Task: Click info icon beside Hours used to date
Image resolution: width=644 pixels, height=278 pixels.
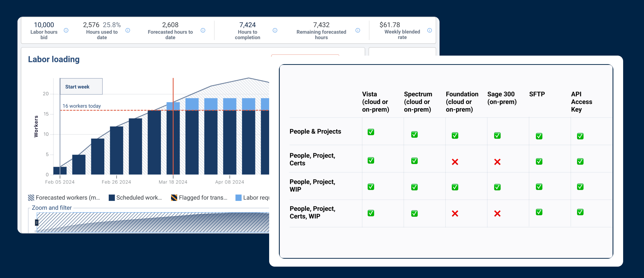Action: click(128, 30)
